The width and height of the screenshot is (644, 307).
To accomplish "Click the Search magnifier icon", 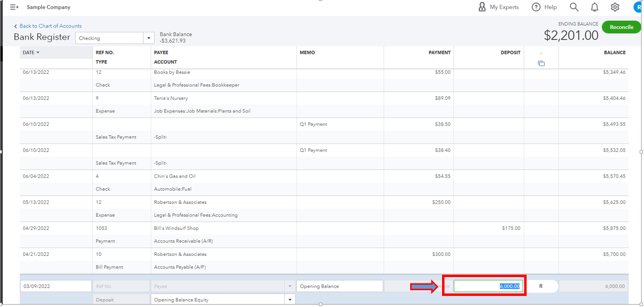I will click(574, 7).
